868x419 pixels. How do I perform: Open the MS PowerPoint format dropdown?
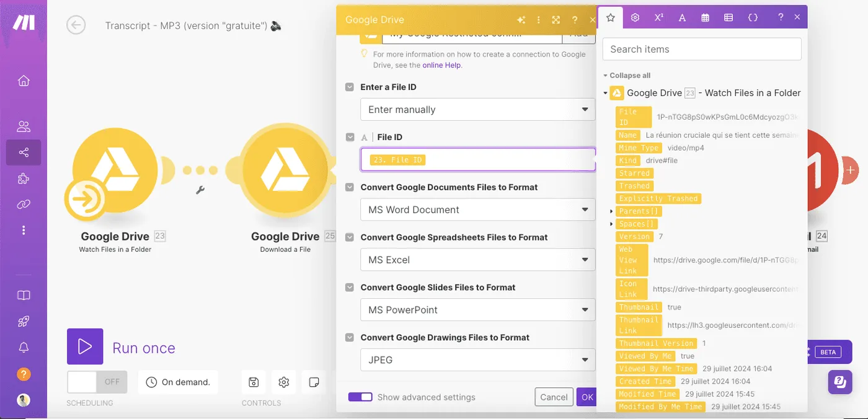point(477,310)
